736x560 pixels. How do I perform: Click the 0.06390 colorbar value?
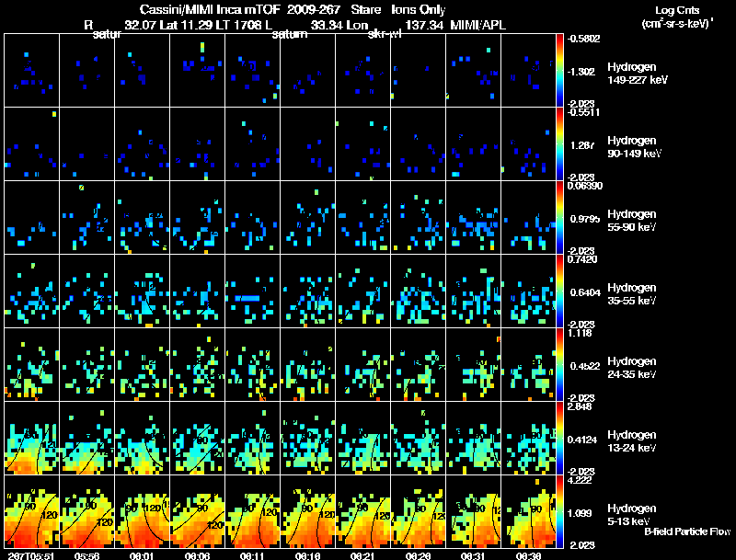coord(585,186)
